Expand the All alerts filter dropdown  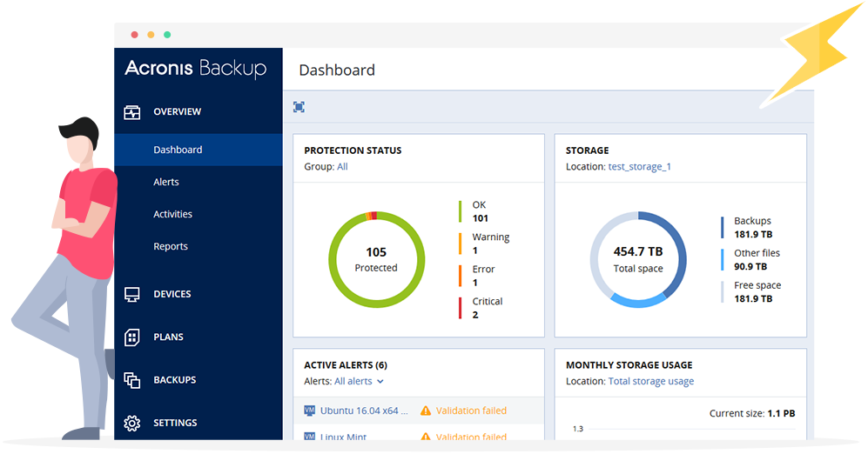pyautogui.click(x=359, y=381)
